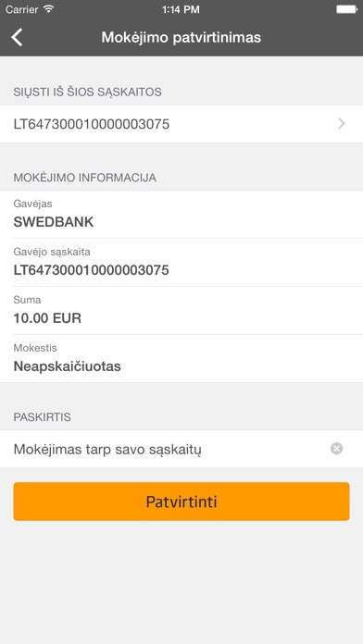Clear the payment purpose text field

coord(336,449)
